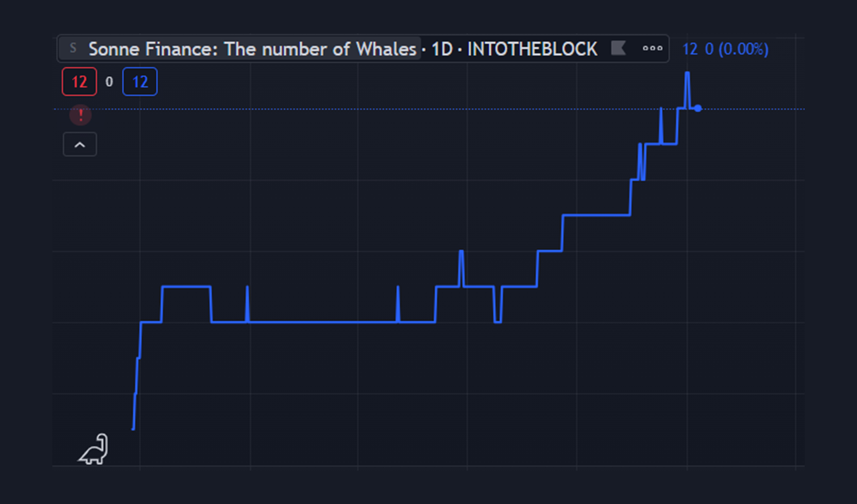Click the red 12 sell box
The height and width of the screenshot is (504, 857).
click(x=80, y=82)
